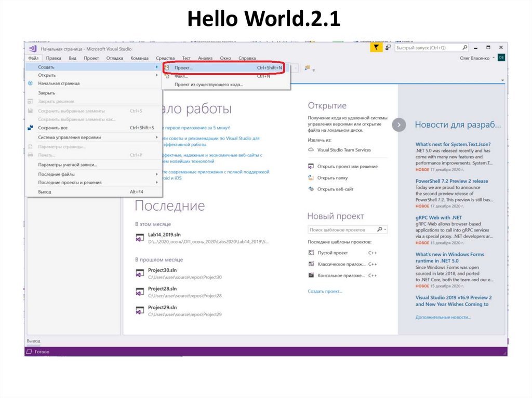Click the cloud icon beside Visual Studio Team Services
This screenshot has height=398, width=532.
(x=311, y=149)
